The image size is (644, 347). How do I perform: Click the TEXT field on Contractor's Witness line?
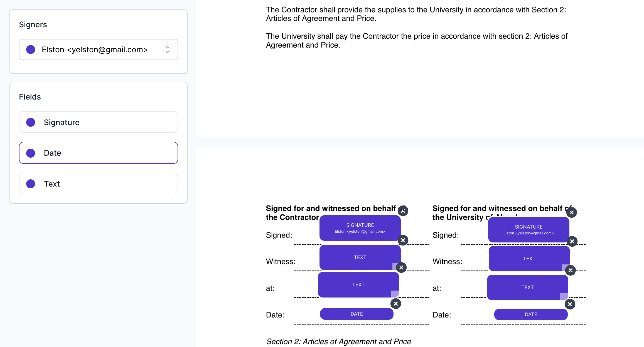[360, 257]
